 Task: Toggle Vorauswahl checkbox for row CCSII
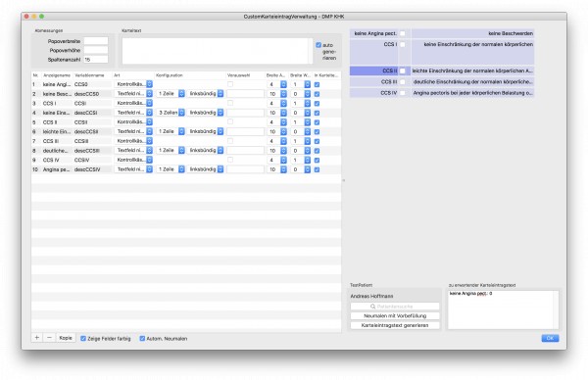point(230,121)
